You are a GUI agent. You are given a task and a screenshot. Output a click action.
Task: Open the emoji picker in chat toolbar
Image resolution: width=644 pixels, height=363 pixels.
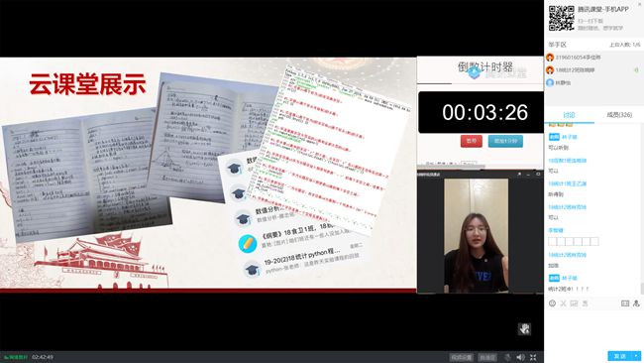553,303
